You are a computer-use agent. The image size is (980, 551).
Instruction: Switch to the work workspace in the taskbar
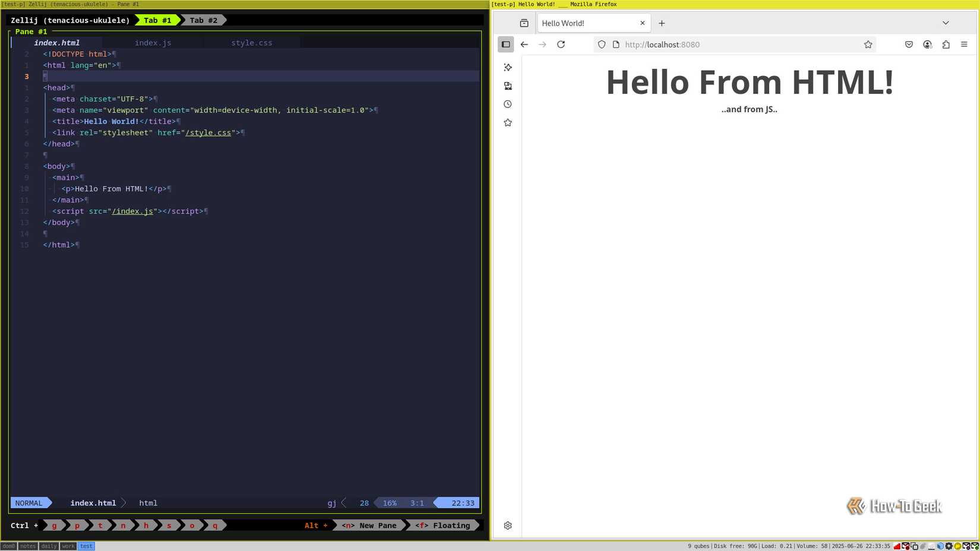(x=68, y=546)
